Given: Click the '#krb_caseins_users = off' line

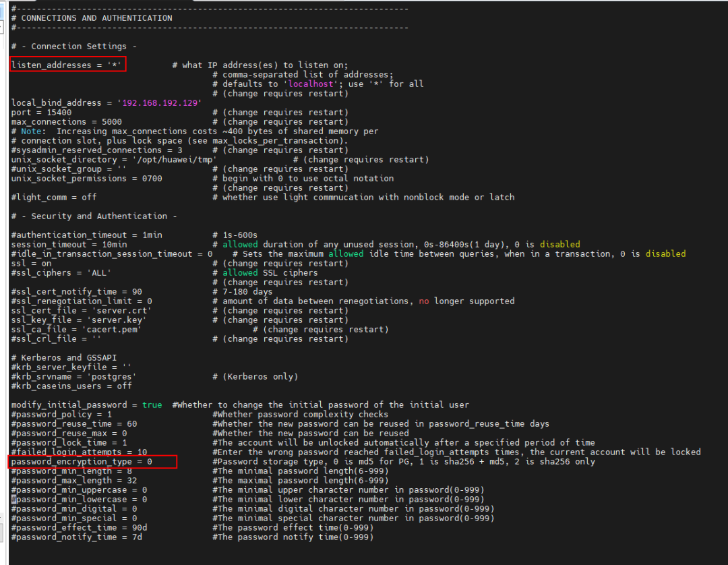Looking at the screenshot, I should (x=71, y=386).
